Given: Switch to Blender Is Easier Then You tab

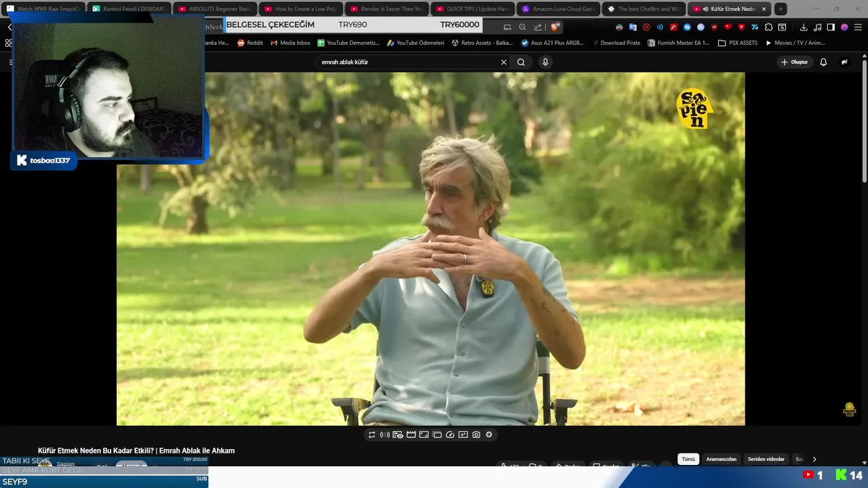Looking at the screenshot, I should pyautogui.click(x=387, y=9).
